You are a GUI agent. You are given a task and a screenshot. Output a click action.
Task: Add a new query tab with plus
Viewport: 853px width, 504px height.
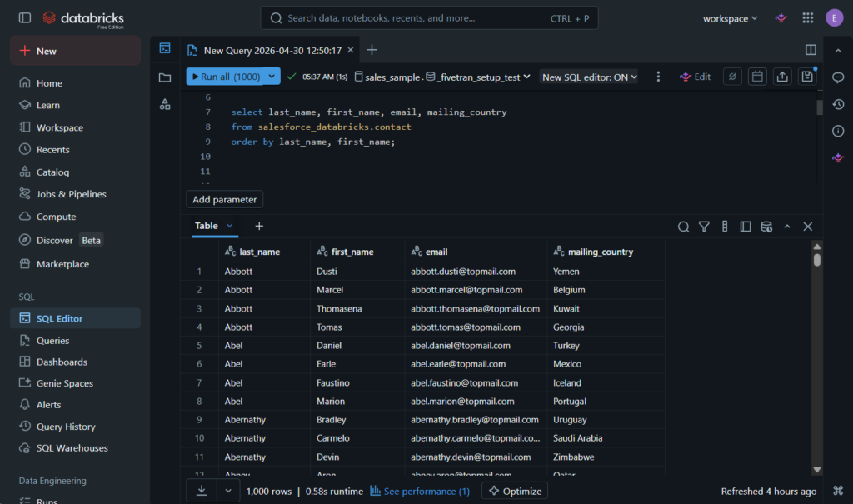[x=372, y=50]
